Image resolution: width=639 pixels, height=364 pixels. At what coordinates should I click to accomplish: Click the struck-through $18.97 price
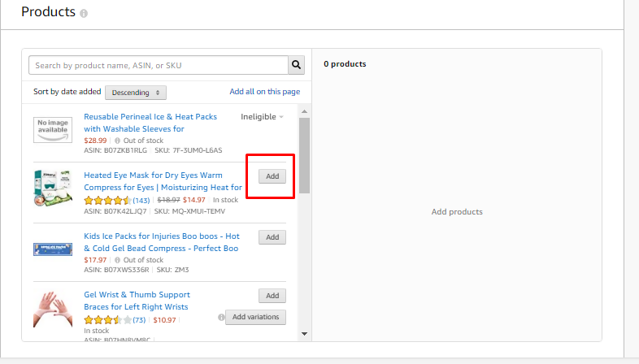tap(169, 200)
